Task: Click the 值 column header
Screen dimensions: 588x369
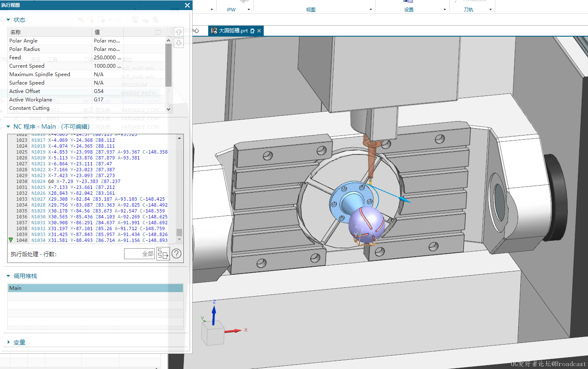Action: coord(108,32)
